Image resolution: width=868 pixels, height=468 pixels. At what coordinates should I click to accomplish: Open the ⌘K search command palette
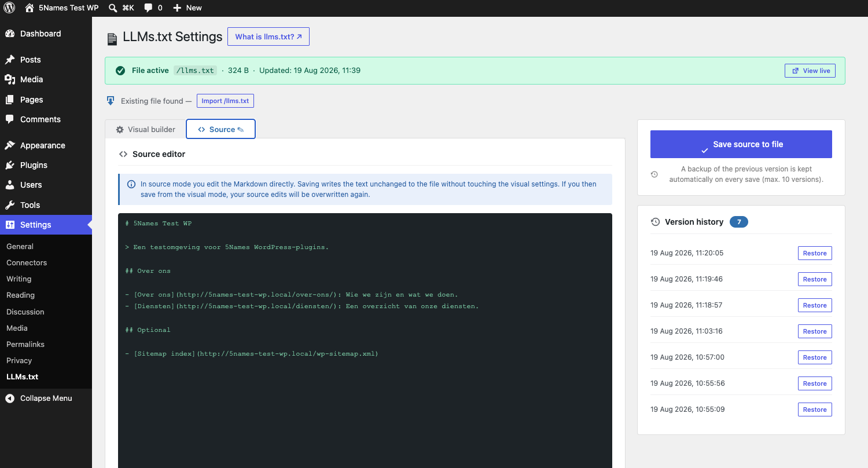tap(122, 8)
